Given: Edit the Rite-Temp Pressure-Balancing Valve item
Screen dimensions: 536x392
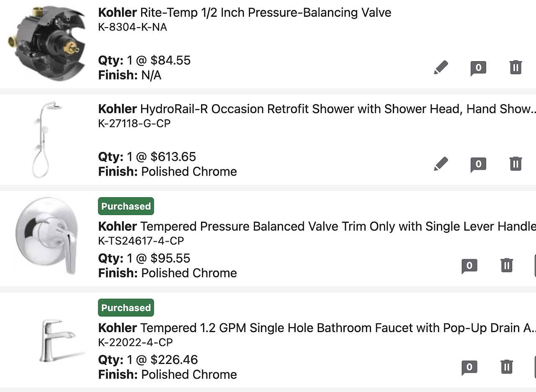Looking at the screenshot, I should point(441,67).
